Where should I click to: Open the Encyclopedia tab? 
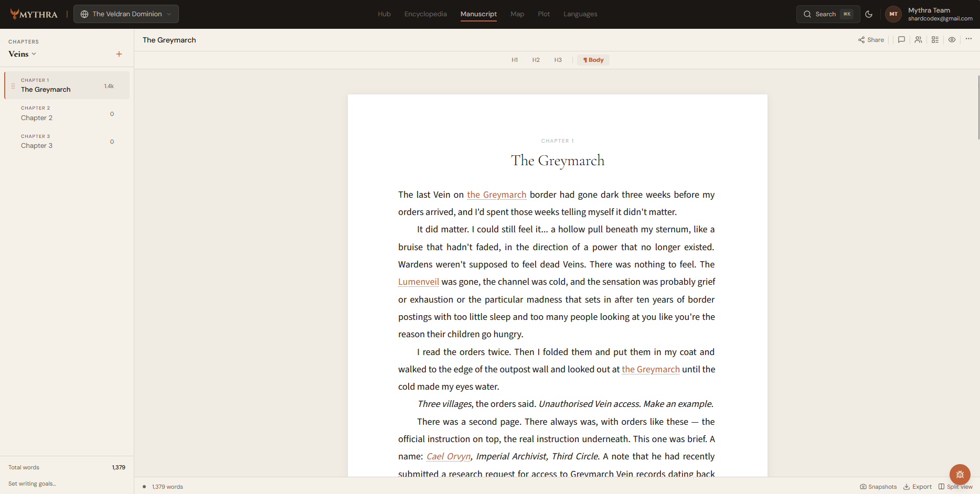coord(425,14)
